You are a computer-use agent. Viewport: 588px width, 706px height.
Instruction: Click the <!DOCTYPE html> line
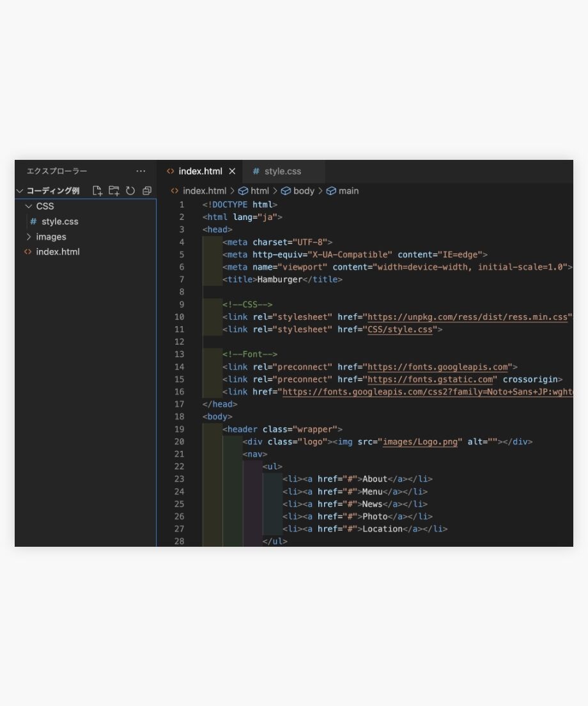[x=240, y=205]
